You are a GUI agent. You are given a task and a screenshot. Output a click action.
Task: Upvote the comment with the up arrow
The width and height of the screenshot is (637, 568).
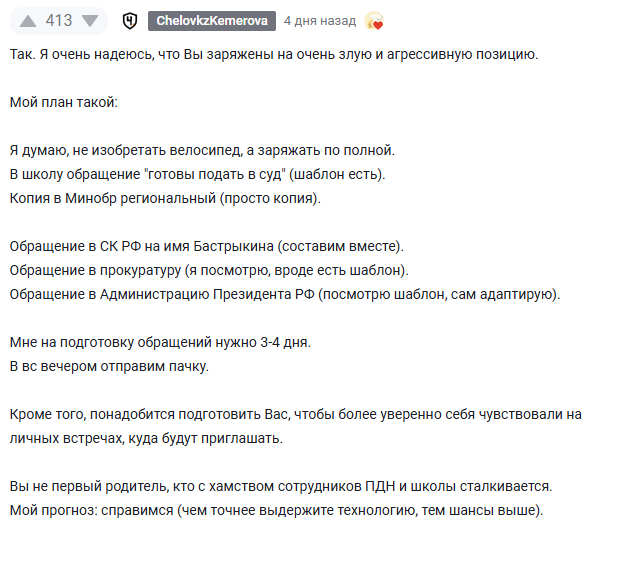point(27,21)
